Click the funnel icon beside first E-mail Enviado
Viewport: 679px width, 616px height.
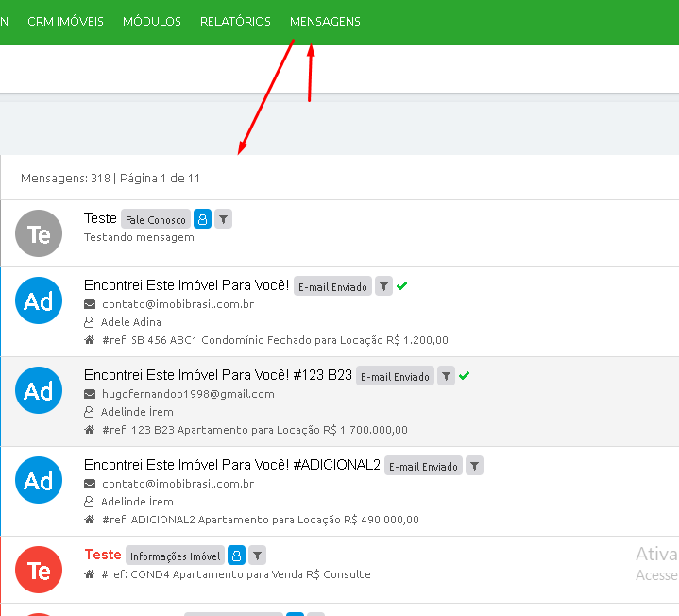tap(383, 286)
